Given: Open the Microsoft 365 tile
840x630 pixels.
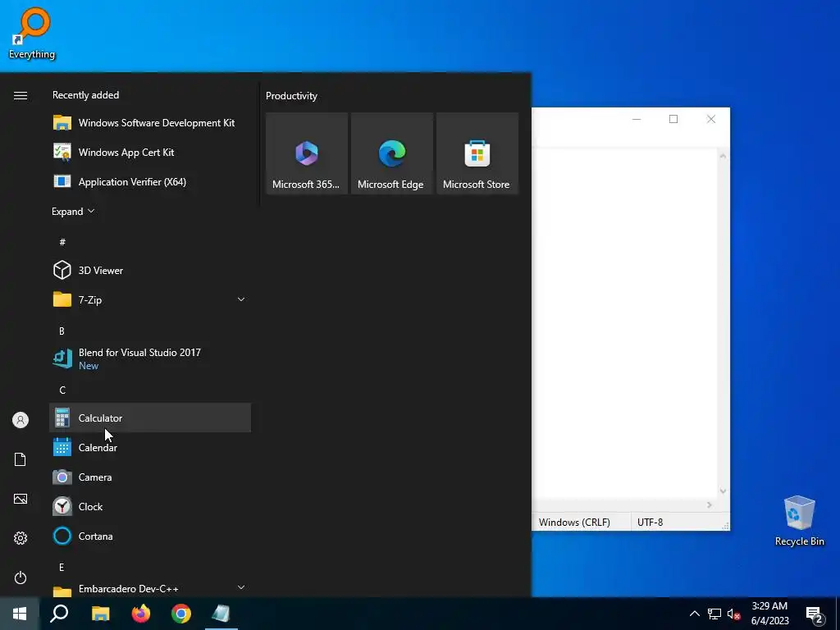Looking at the screenshot, I should click(307, 153).
